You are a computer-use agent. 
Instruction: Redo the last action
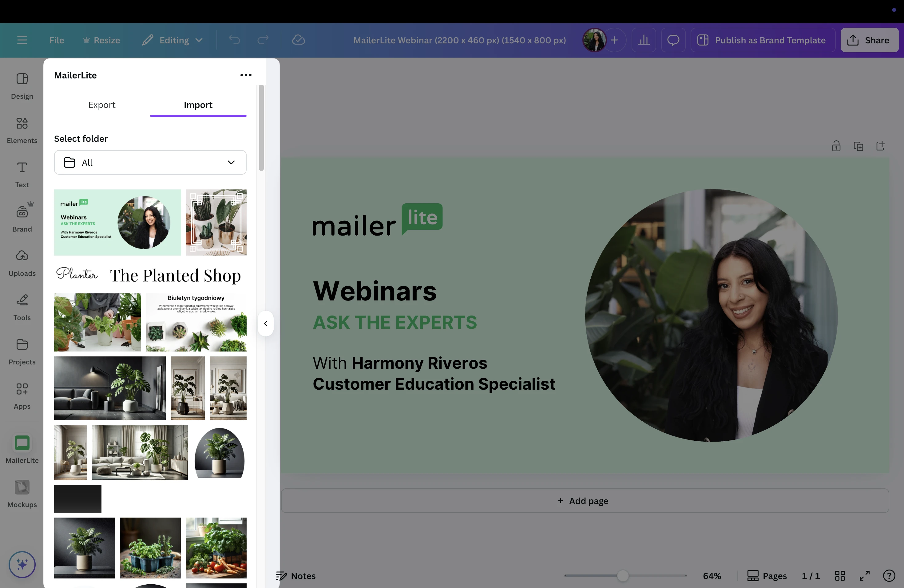pyautogui.click(x=263, y=40)
